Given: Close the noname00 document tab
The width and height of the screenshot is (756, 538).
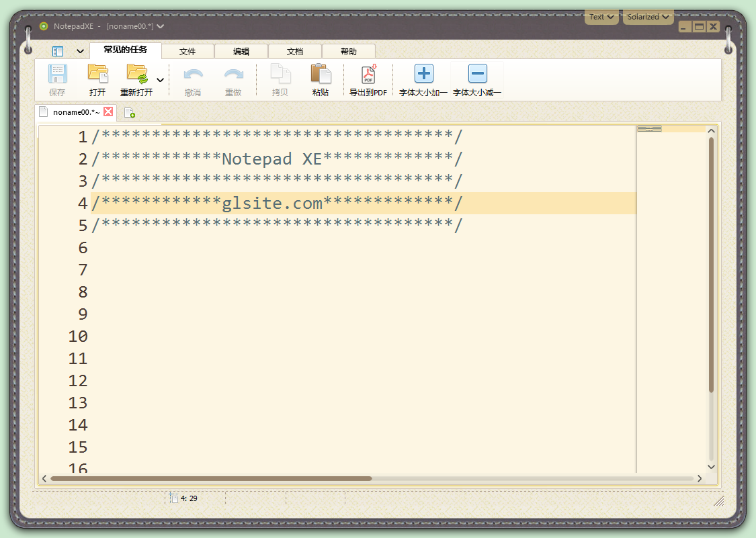Looking at the screenshot, I should [x=108, y=112].
